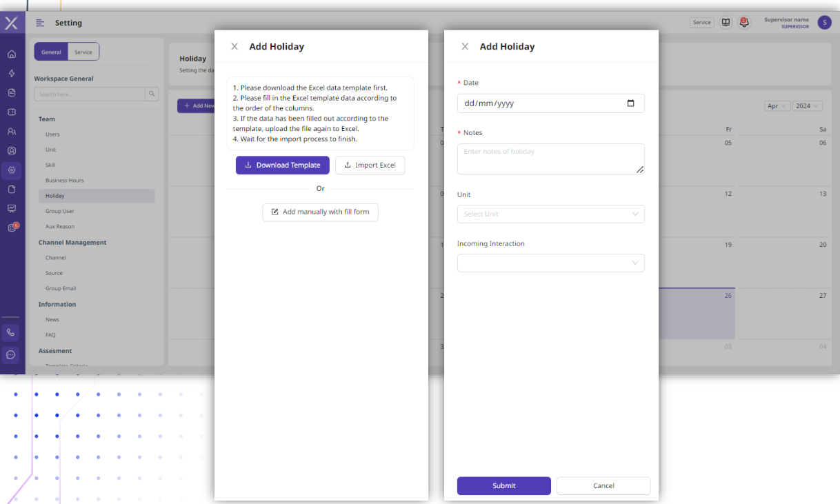840x504 pixels.
Task: Click the search magnifier icon in Workspace General
Action: (x=152, y=94)
